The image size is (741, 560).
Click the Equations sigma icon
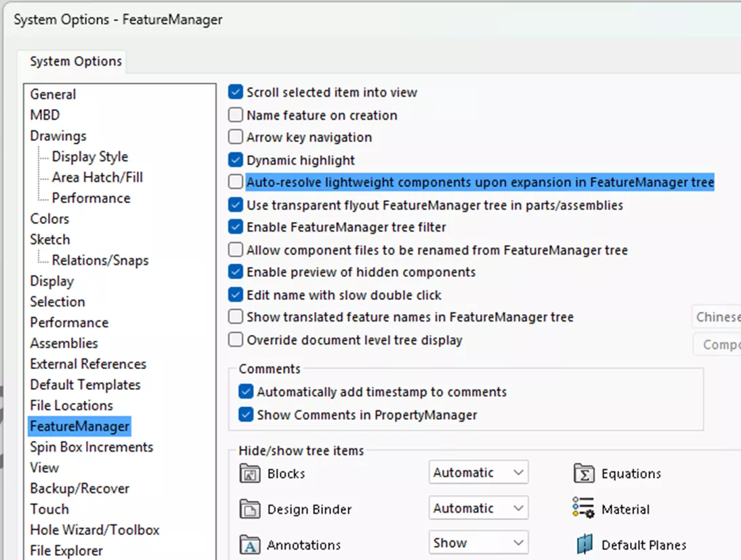(583, 473)
